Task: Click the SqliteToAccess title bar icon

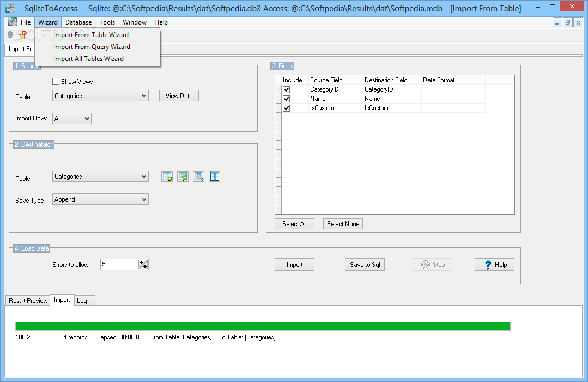Action: tap(10, 8)
